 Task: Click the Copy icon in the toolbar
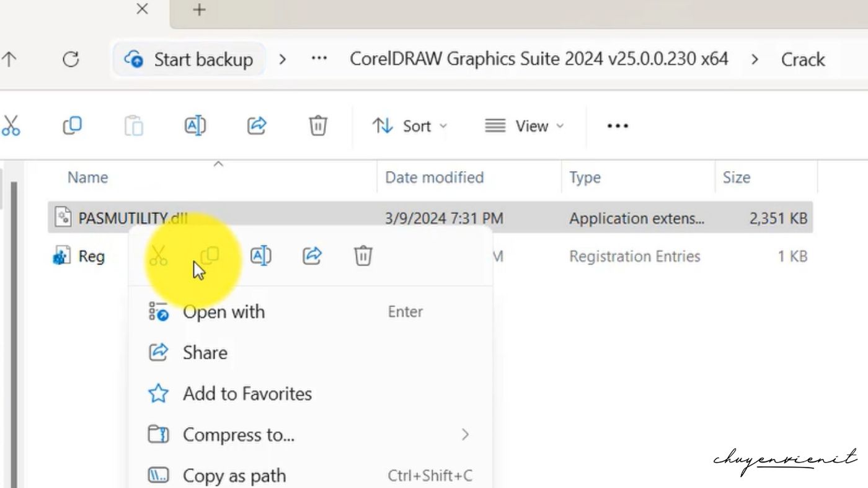72,126
